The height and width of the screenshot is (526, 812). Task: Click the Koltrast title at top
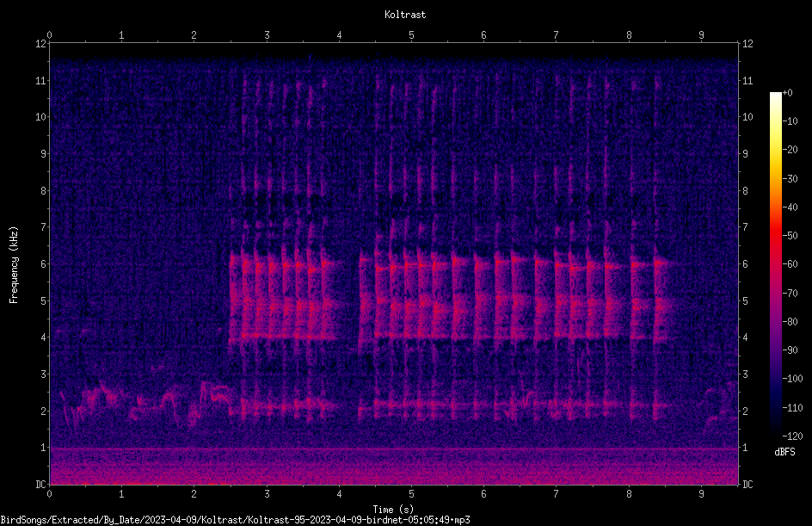click(405, 15)
